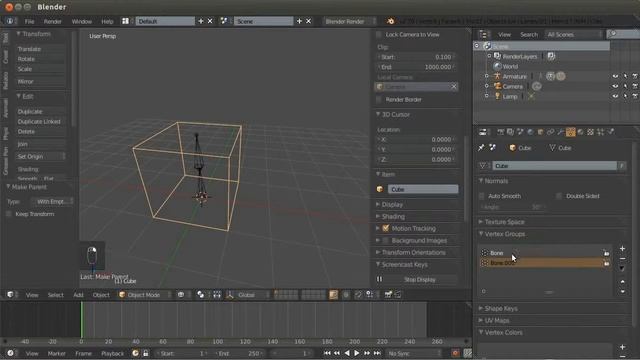Image resolution: width=640 pixels, height=360 pixels.
Task: Click the Blender logo next to version info
Action: click(x=391, y=21)
